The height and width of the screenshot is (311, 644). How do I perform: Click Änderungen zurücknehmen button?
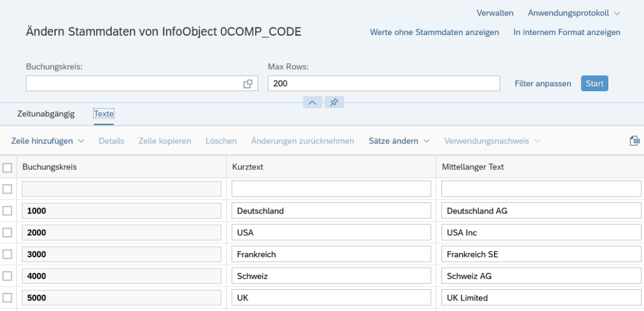tap(303, 141)
